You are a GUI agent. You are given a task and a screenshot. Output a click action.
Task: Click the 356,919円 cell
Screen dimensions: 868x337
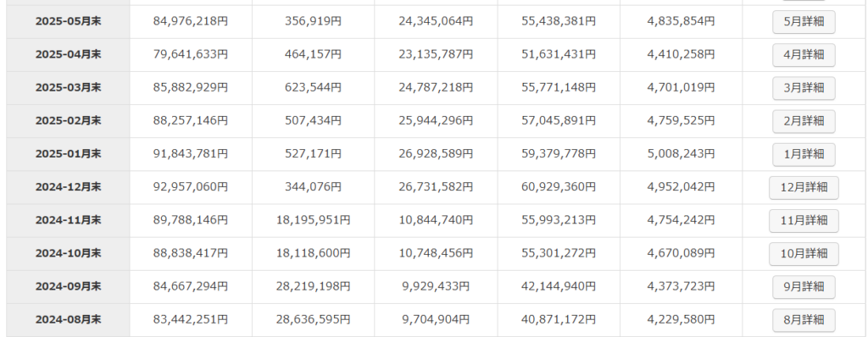pyautogui.click(x=314, y=21)
